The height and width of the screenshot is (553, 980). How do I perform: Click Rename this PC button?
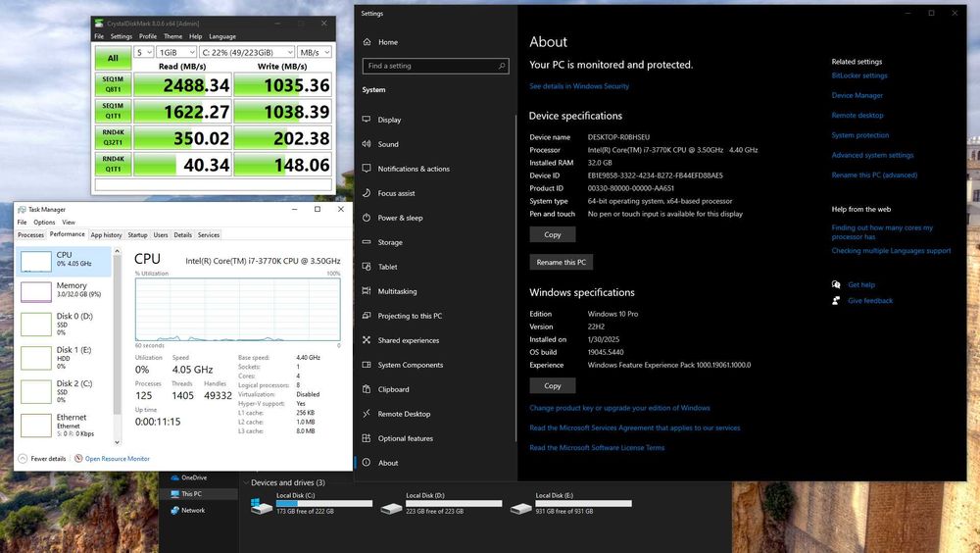562,262
